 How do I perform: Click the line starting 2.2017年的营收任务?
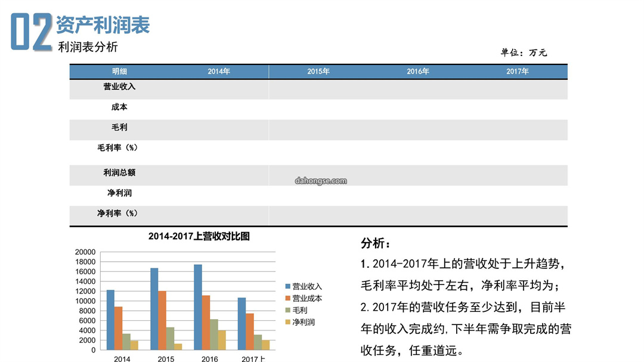[463, 307]
